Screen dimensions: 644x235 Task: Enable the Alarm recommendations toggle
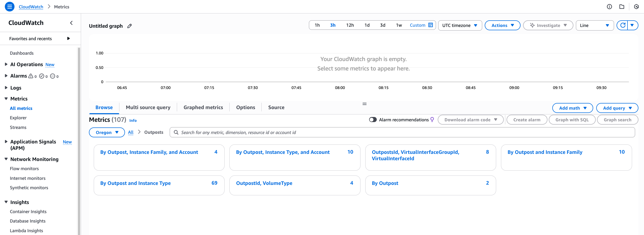(373, 120)
